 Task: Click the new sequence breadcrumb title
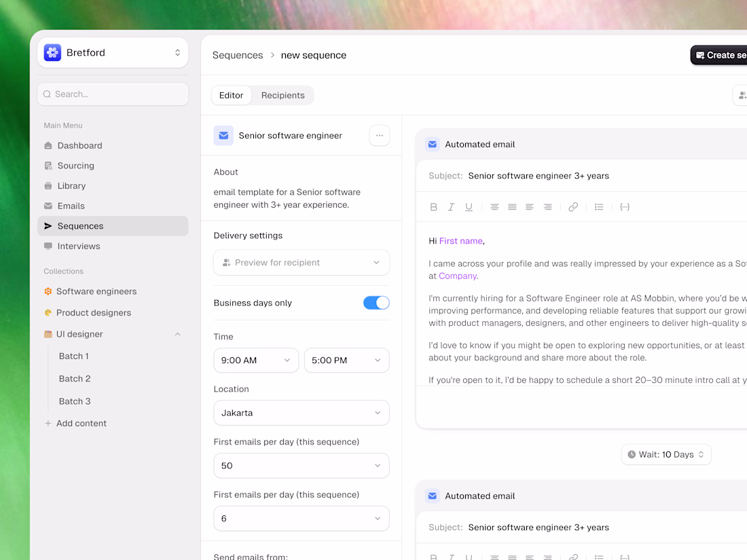314,55
